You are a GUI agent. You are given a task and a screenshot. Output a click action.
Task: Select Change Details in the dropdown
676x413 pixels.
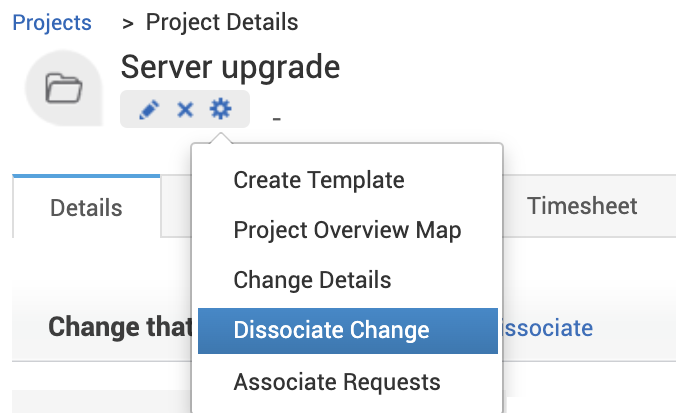(312, 281)
